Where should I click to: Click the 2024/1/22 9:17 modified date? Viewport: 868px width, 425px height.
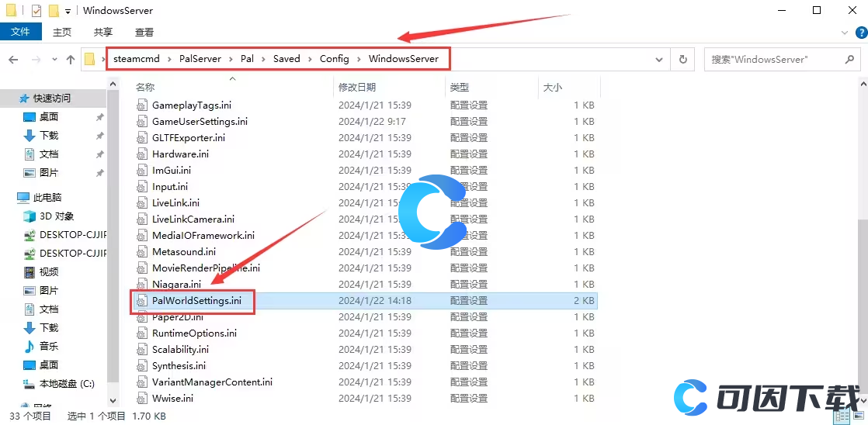(372, 121)
